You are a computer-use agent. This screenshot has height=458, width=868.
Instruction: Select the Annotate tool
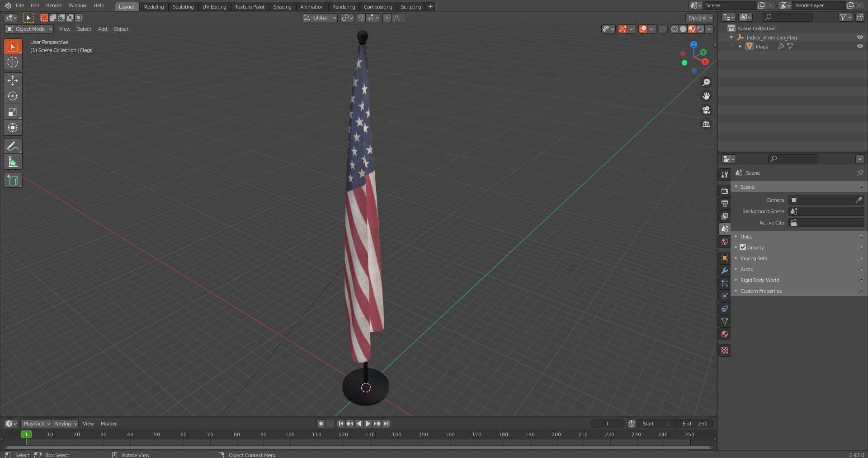pyautogui.click(x=13, y=146)
